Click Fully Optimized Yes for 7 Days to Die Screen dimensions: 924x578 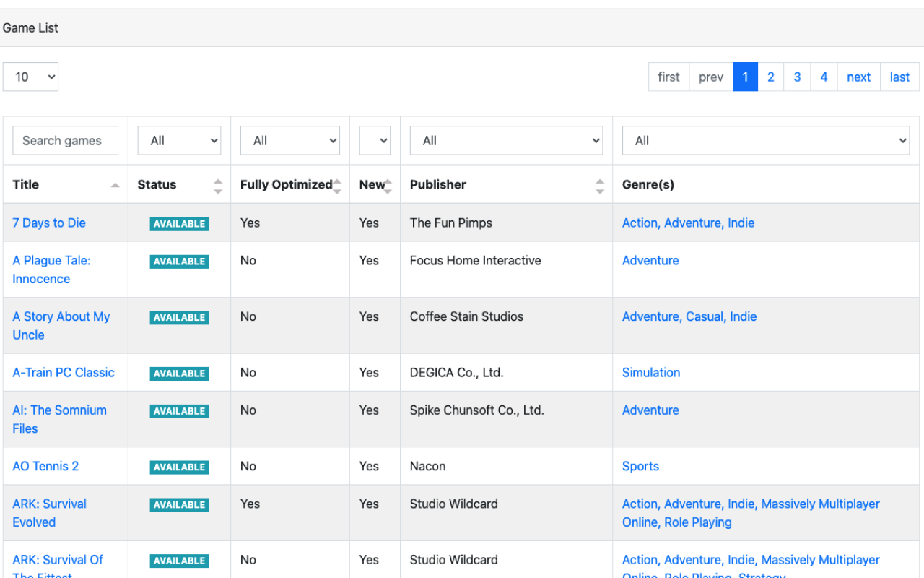click(250, 223)
